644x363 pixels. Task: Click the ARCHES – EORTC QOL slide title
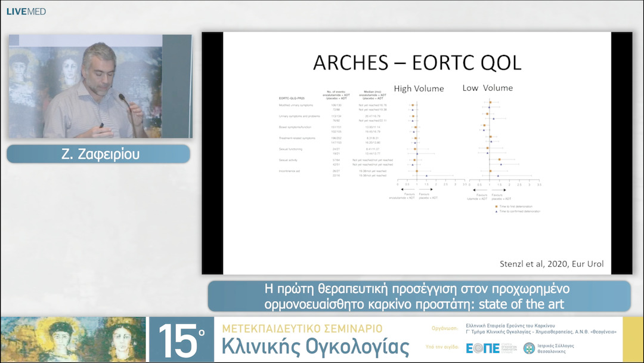click(417, 62)
